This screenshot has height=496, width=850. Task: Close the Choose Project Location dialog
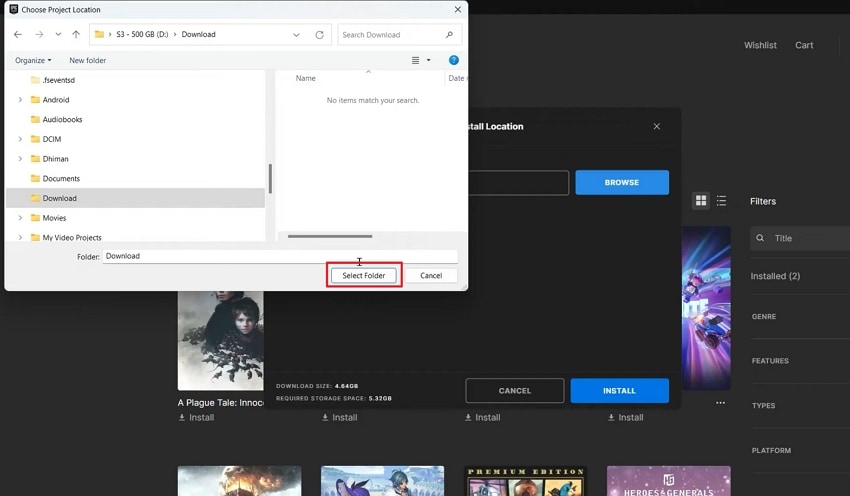(x=458, y=9)
